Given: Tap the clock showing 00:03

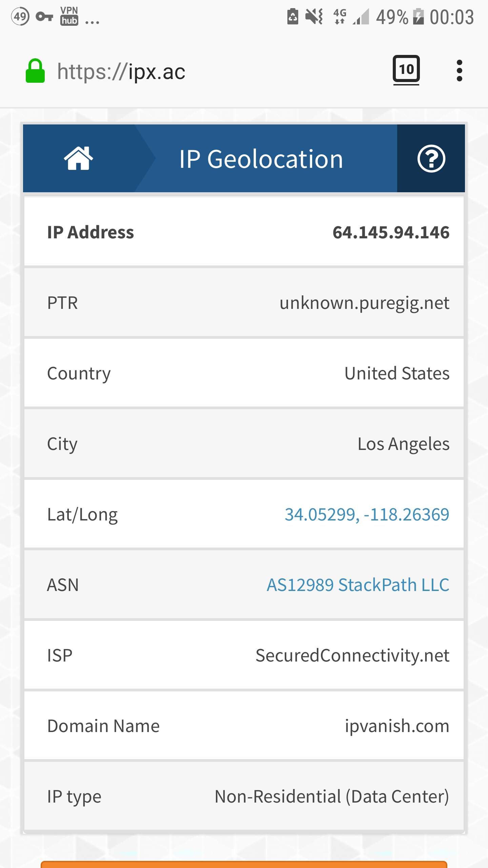Looking at the screenshot, I should click(x=452, y=17).
